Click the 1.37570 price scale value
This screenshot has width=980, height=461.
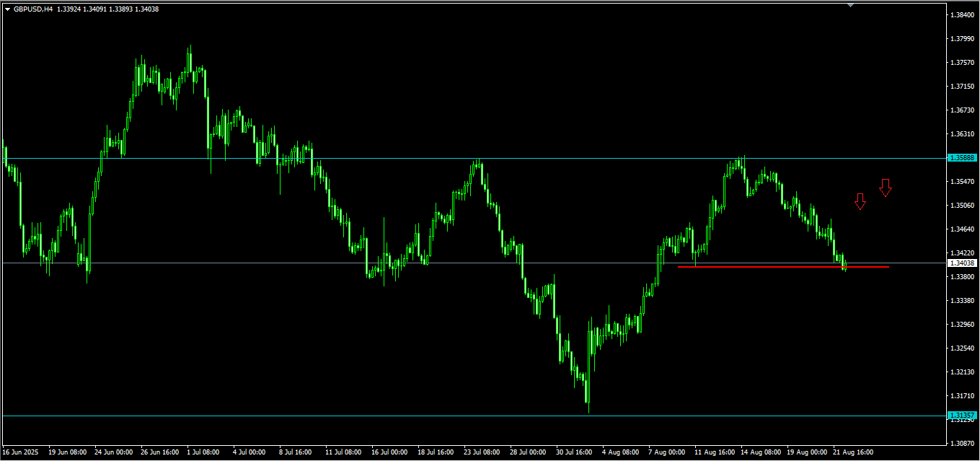click(962, 63)
